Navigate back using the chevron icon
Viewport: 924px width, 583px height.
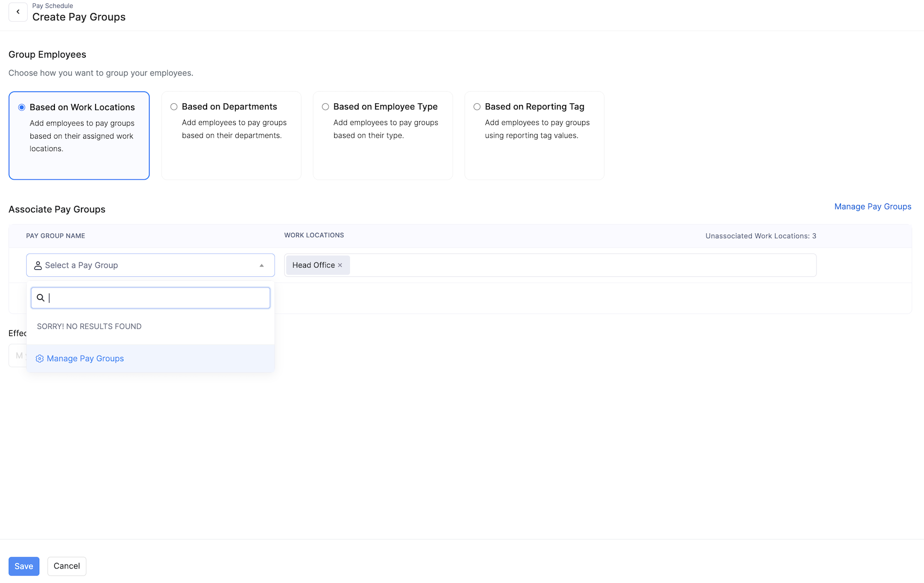click(x=18, y=12)
